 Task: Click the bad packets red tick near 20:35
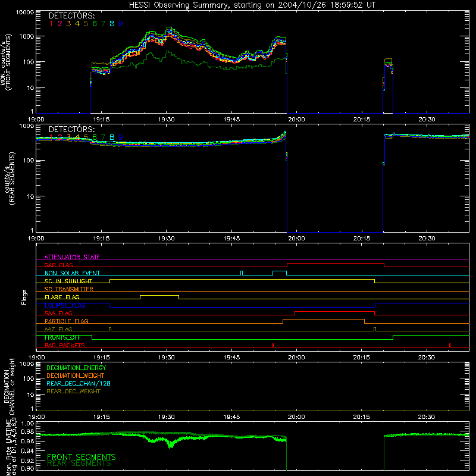pos(450,345)
